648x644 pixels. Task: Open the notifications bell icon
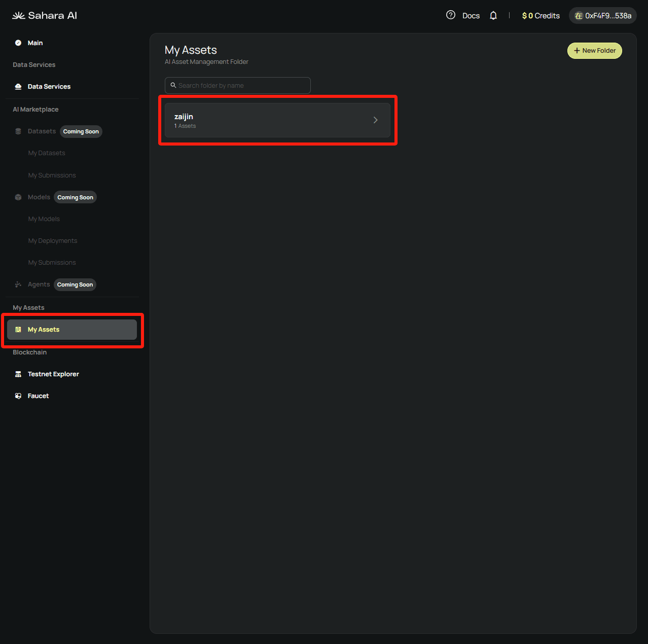coord(493,16)
